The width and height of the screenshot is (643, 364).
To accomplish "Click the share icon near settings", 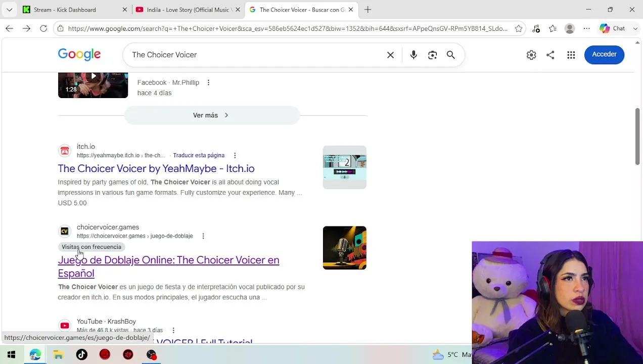I will pos(550,55).
